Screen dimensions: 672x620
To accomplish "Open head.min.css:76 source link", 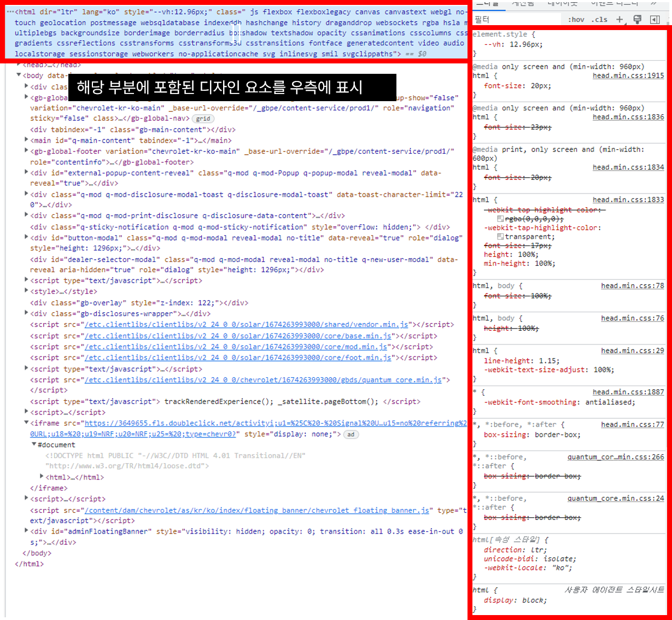I will tap(633, 318).
